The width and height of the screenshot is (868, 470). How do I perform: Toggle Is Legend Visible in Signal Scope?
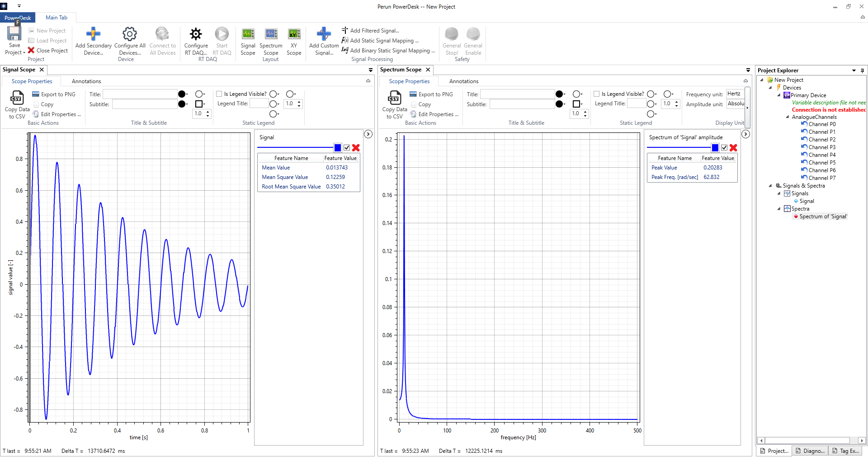pyautogui.click(x=219, y=94)
